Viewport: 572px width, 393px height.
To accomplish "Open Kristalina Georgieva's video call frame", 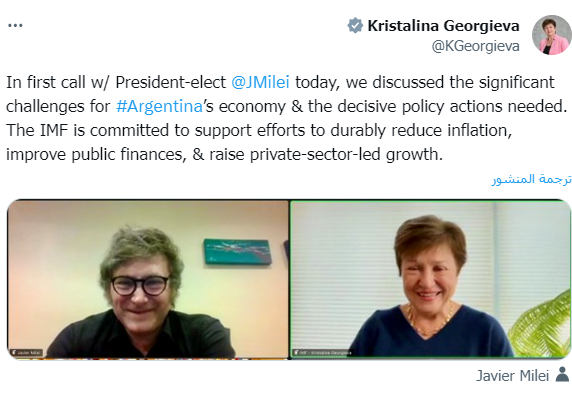I will click(430, 279).
